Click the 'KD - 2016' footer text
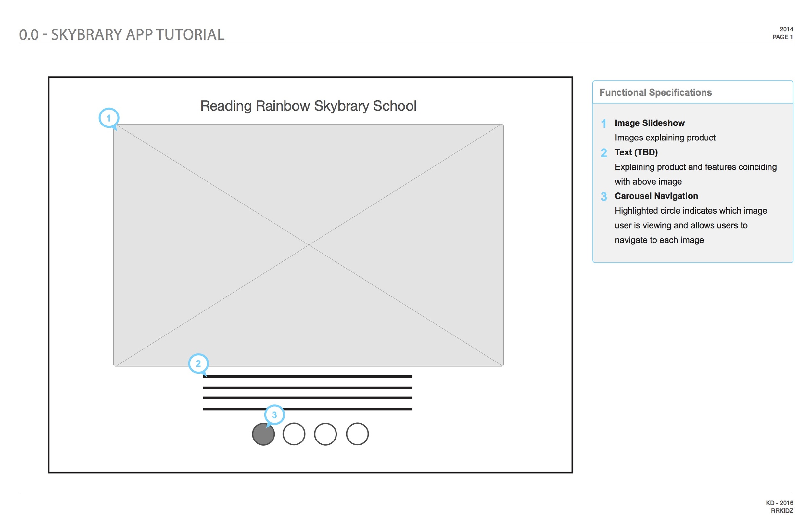812x526 pixels. (780, 503)
